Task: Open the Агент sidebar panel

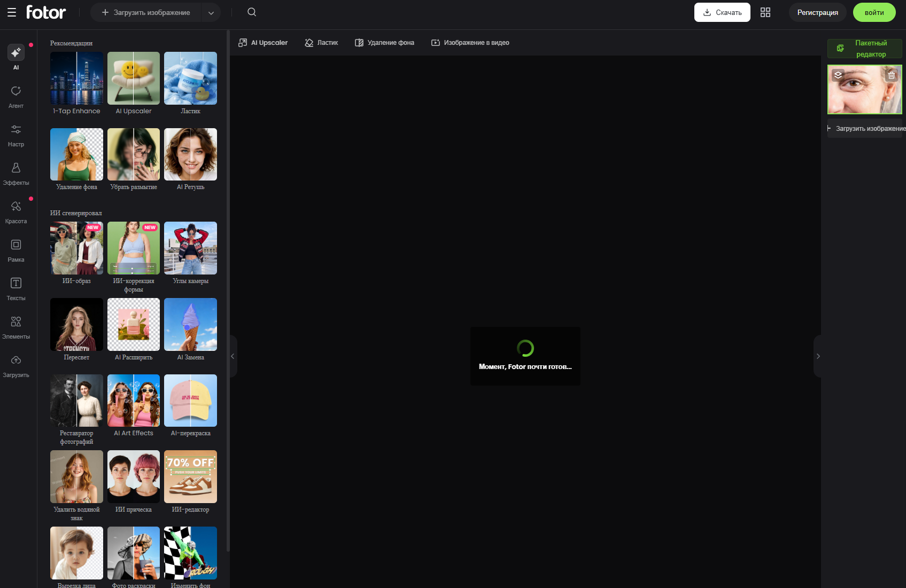Action: [16, 97]
